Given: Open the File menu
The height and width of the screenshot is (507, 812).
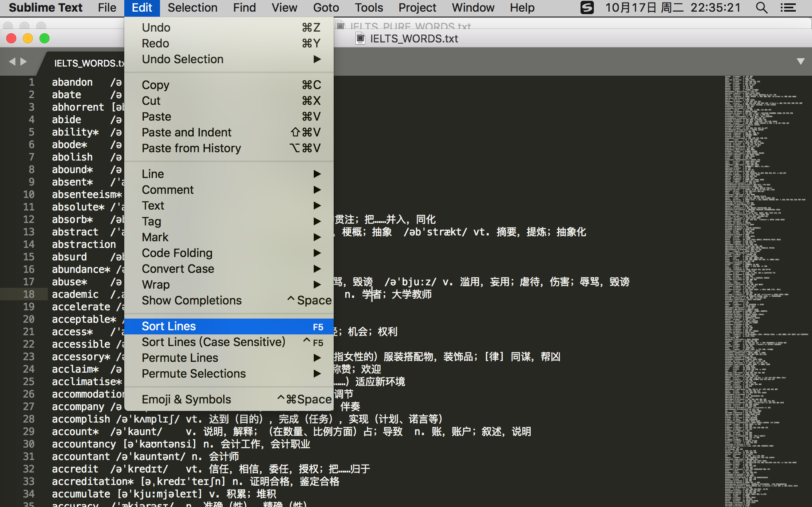Looking at the screenshot, I should click(x=107, y=7).
